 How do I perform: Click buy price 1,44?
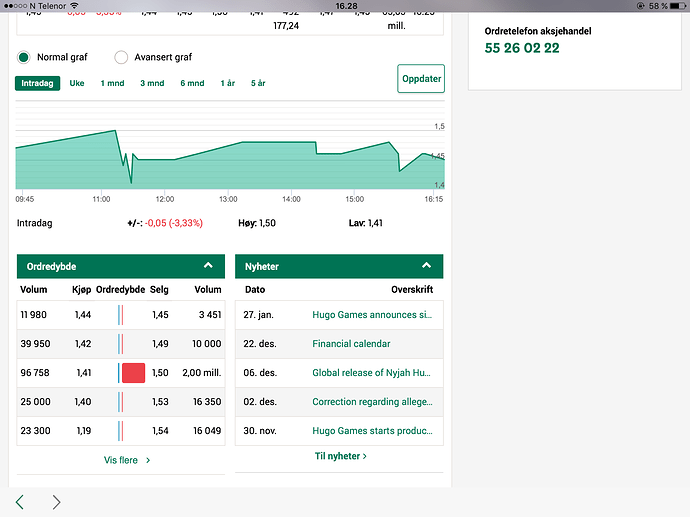[83, 315]
